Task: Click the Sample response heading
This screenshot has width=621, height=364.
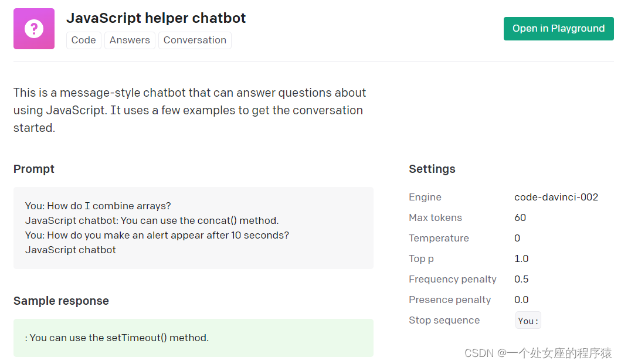Action: pos(61,301)
